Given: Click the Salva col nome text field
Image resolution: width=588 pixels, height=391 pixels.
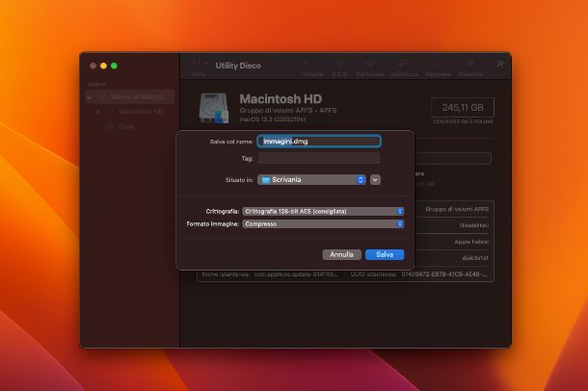Looking at the screenshot, I should 319,142.
